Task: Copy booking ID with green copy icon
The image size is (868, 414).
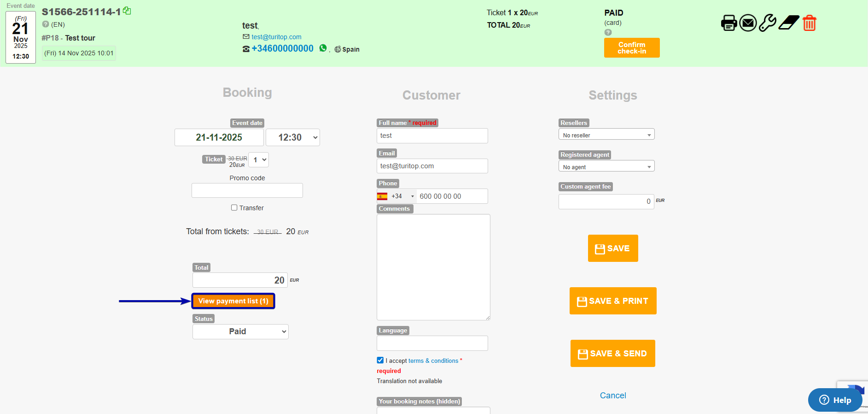Action: click(x=127, y=11)
